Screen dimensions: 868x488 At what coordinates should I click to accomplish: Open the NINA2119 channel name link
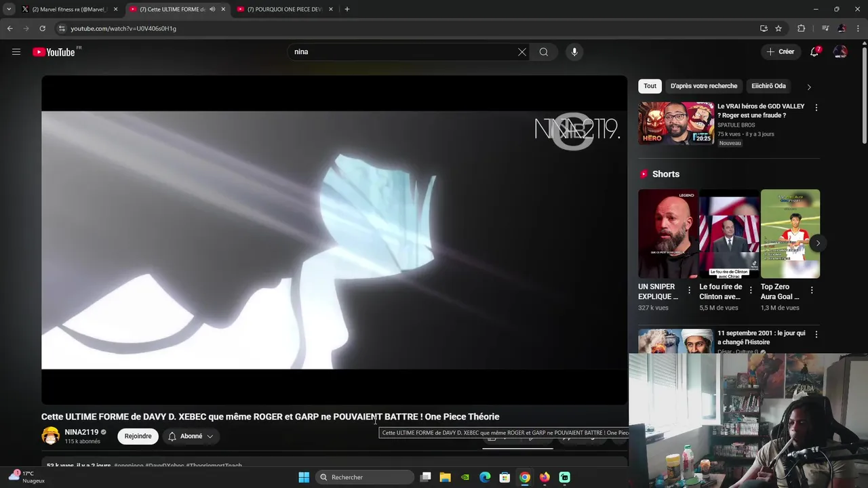click(x=81, y=432)
